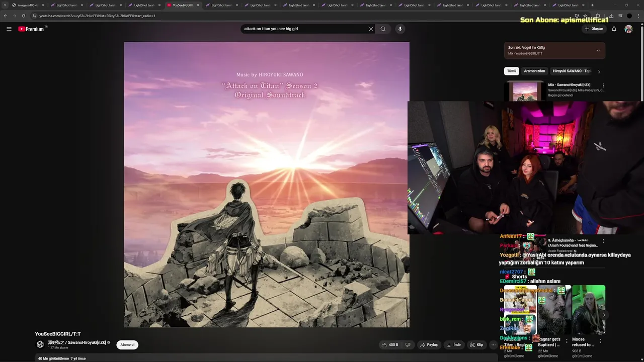Dislike the video with thumbs-down
The width and height of the screenshot is (644, 362).
coord(408,345)
